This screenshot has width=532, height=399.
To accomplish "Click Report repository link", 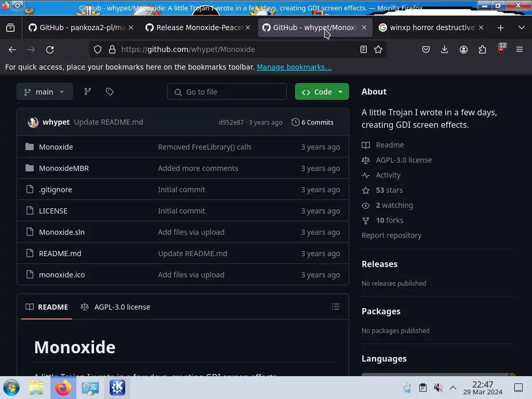I will (392, 235).
